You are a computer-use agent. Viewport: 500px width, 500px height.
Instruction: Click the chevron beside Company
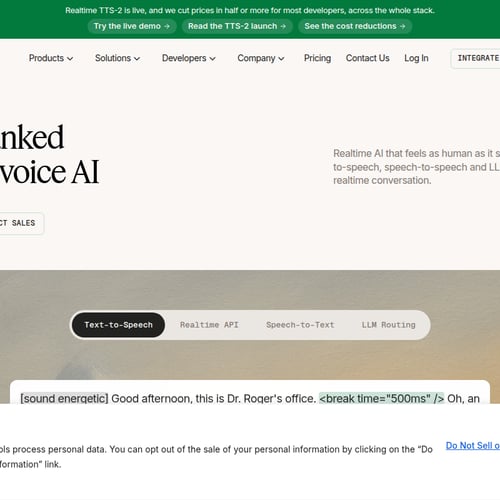coord(281,59)
